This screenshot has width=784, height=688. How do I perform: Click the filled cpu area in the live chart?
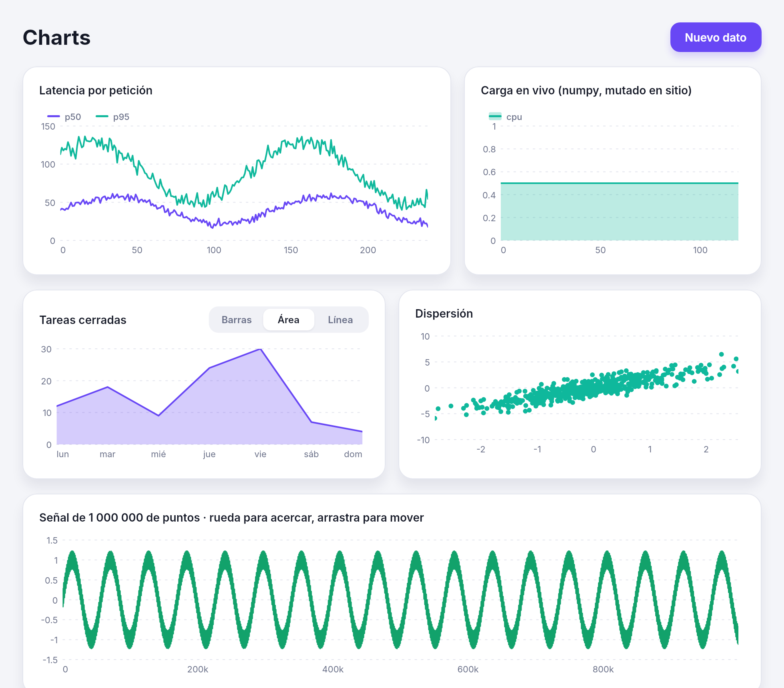tap(619, 212)
